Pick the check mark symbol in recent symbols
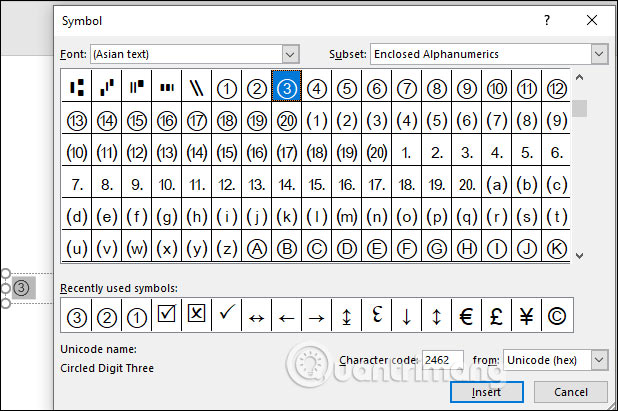Image resolution: width=618 pixels, height=411 pixels. coord(226,316)
